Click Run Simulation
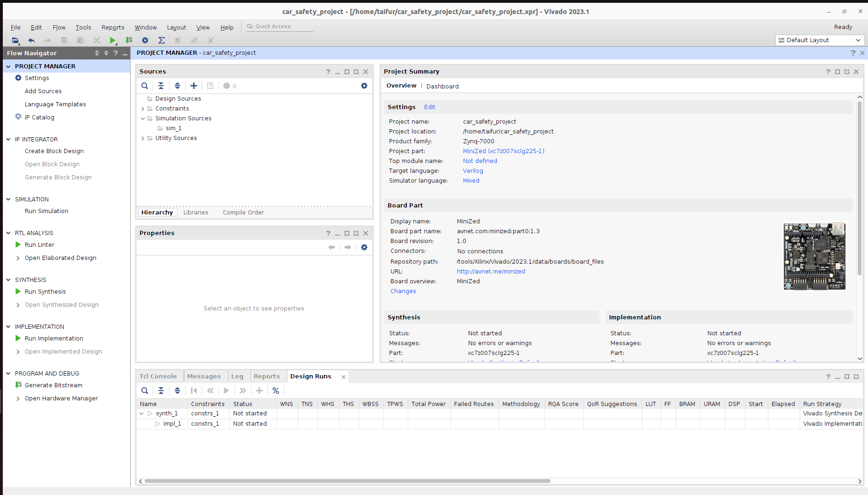 click(x=46, y=211)
